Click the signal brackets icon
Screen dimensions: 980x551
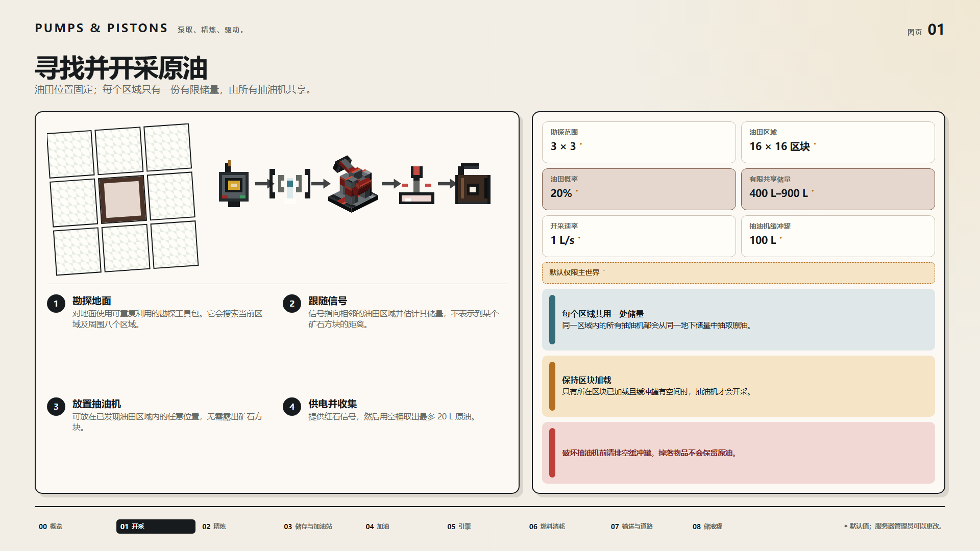[290, 184]
